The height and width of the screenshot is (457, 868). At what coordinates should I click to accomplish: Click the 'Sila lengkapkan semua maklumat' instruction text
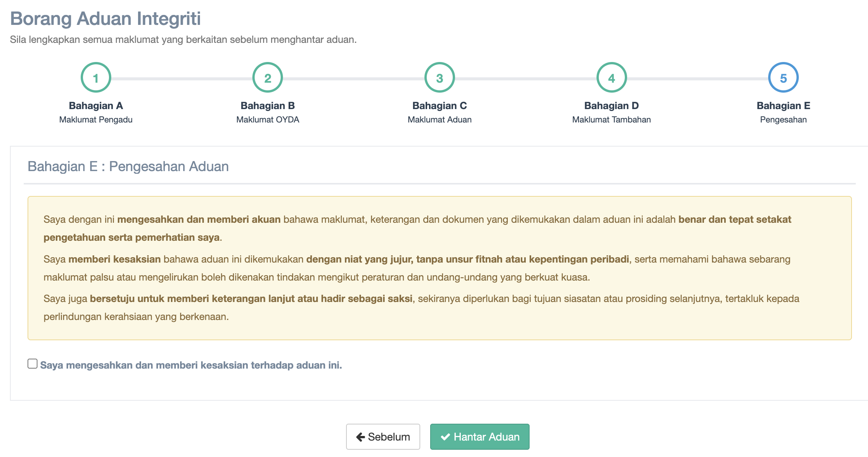183,39
